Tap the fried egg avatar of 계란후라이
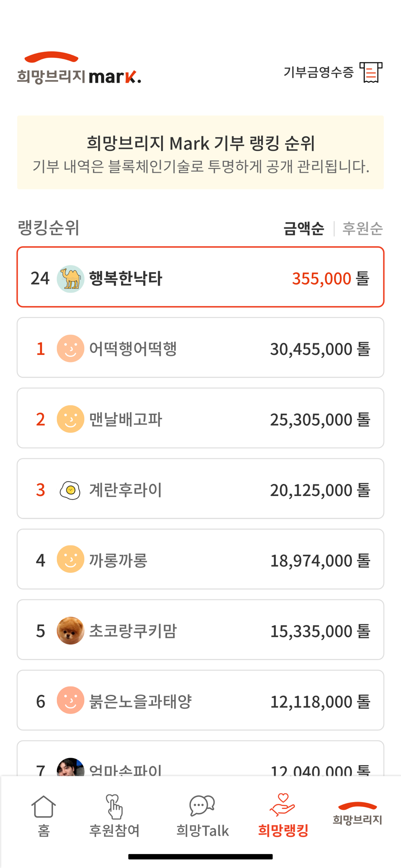This screenshot has height=868, width=401. [x=70, y=490]
